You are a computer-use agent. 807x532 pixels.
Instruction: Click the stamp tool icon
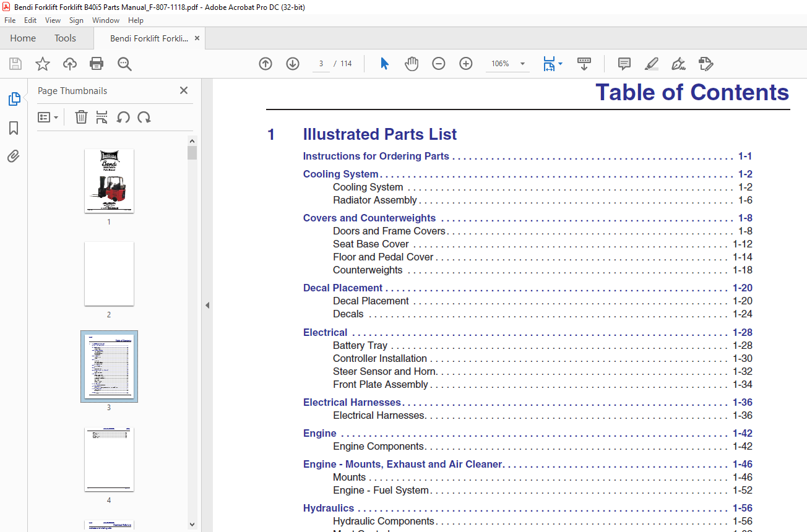tap(706, 64)
